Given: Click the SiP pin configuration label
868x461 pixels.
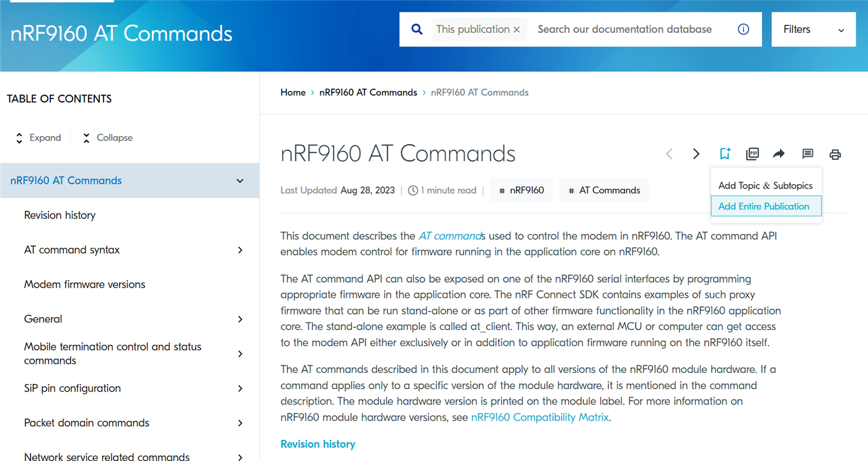Looking at the screenshot, I should click(x=73, y=388).
